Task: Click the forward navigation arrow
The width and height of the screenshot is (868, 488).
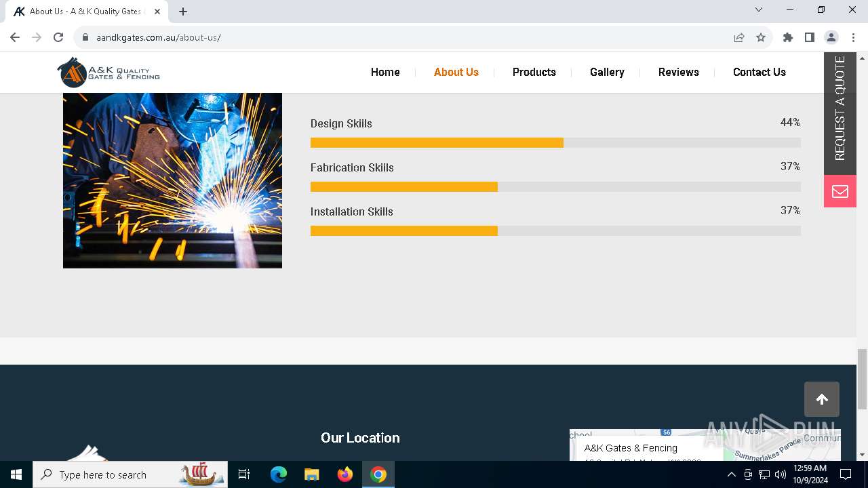Action: coord(37,37)
